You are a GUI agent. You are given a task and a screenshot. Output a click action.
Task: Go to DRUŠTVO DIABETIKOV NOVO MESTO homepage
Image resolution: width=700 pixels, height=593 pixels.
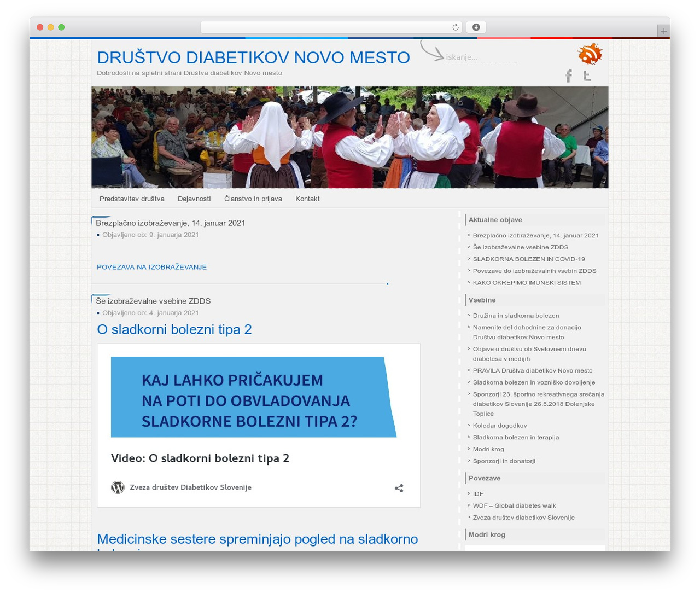tap(253, 57)
